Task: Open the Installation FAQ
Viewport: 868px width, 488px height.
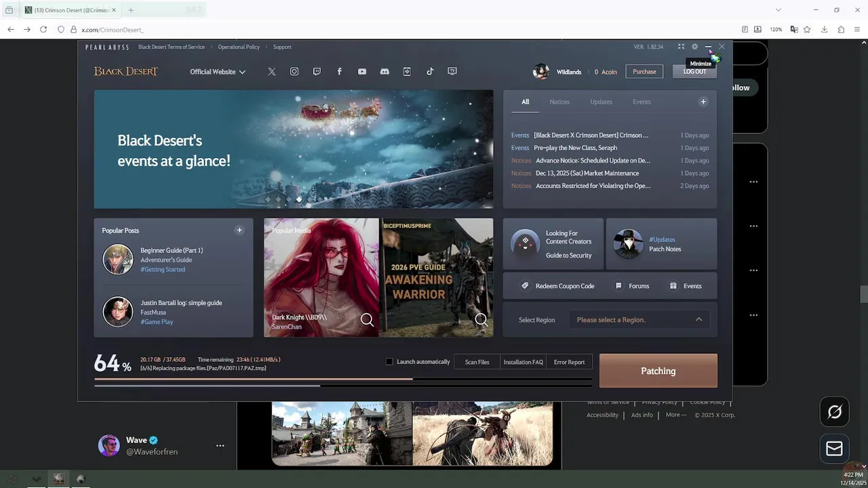Action: tap(523, 362)
